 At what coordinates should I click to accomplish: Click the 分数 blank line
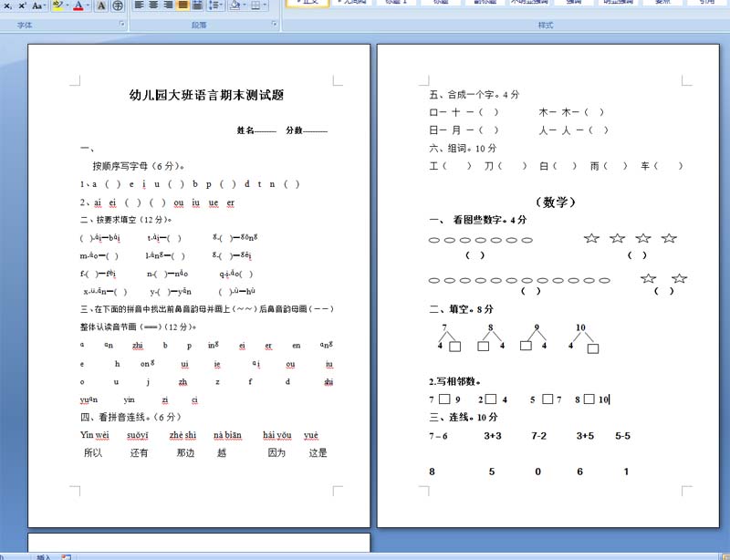pyautogui.click(x=315, y=130)
